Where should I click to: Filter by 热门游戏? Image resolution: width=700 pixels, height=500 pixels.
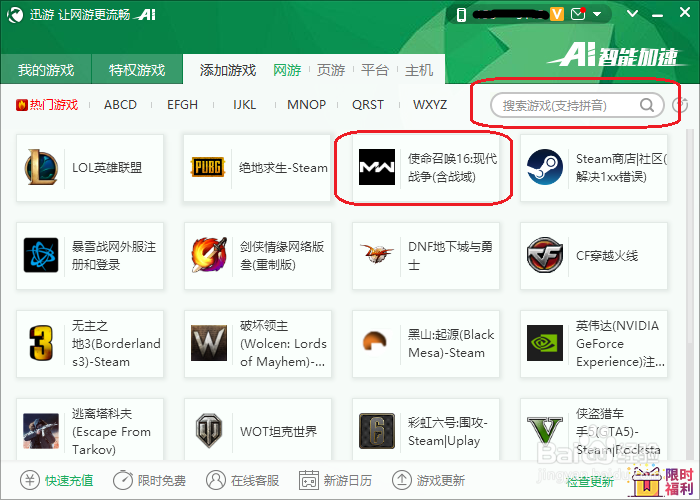[47, 105]
